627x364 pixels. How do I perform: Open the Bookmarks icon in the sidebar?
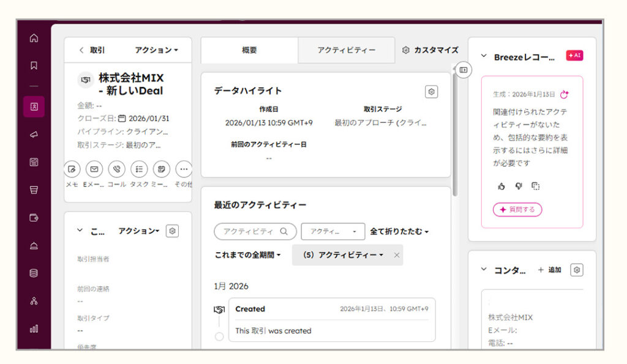point(34,65)
